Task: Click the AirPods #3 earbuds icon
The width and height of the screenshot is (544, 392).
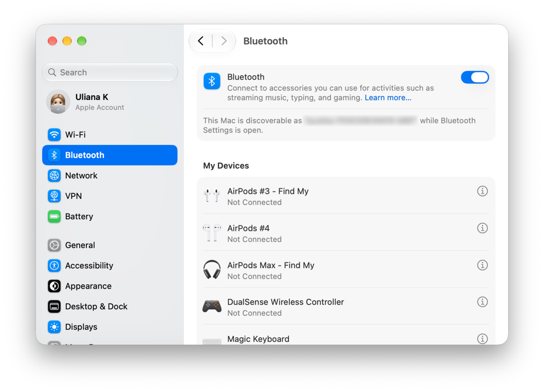Action: coord(212,196)
